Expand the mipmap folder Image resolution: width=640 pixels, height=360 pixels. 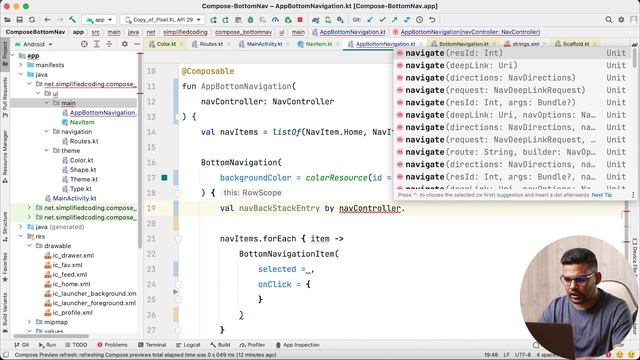point(29,322)
